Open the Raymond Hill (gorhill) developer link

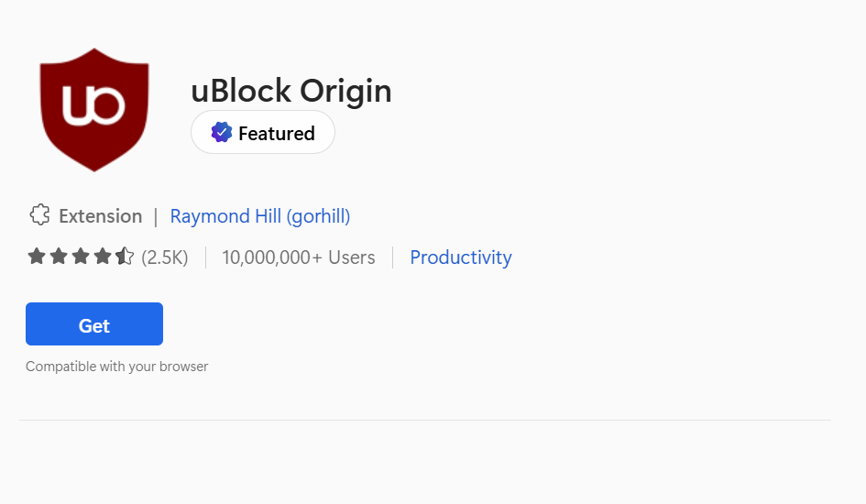260,216
